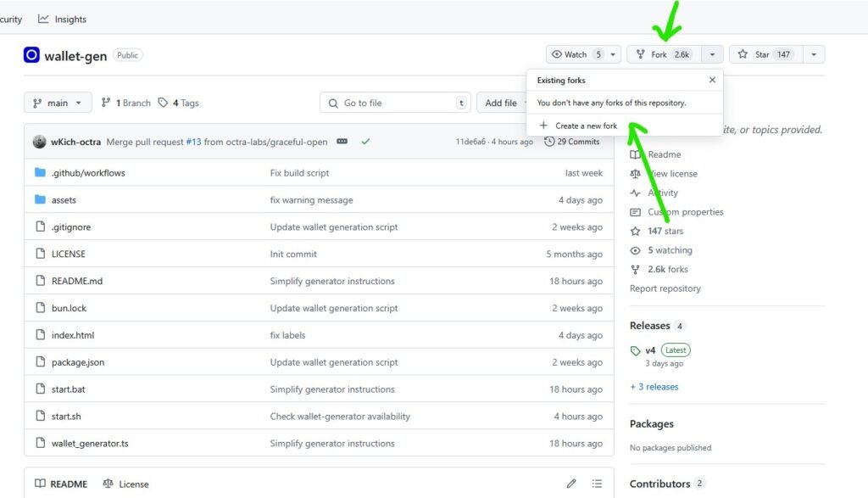Open the fork options dropdown arrow
The height and width of the screenshot is (498, 868).
(712, 54)
